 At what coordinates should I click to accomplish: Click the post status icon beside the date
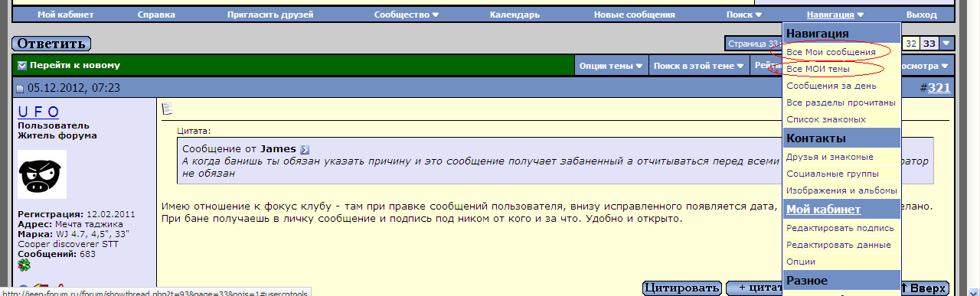pyautogui.click(x=21, y=89)
